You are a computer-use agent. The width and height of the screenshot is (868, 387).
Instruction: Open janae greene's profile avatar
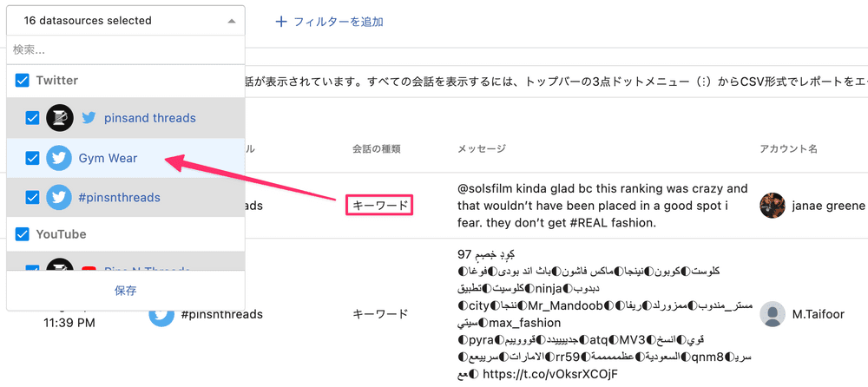(773, 206)
